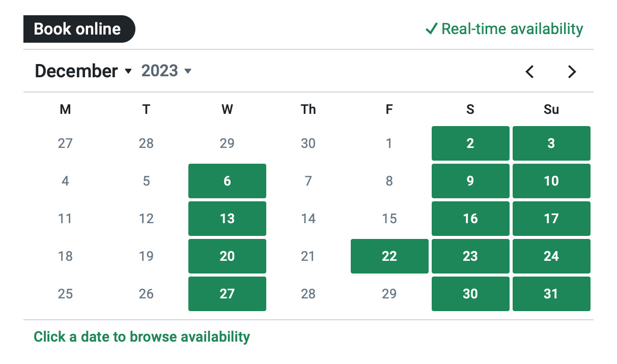Select Sunday December 10
The width and height of the screenshot is (617, 364).
pyautogui.click(x=551, y=181)
